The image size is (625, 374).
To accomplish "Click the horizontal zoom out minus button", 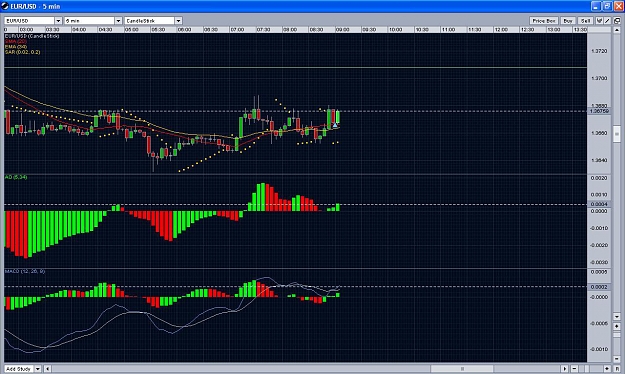I will [574, 369].
